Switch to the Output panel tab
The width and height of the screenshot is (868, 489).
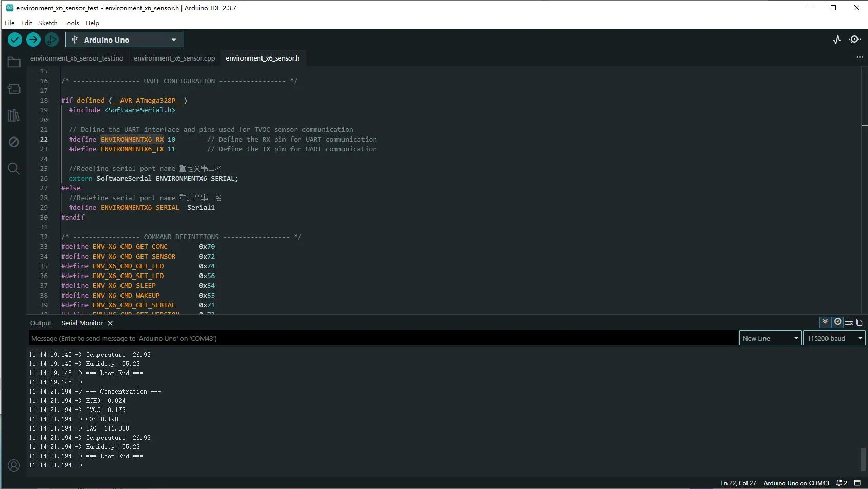pyautogui.click(x=41, y=323)
